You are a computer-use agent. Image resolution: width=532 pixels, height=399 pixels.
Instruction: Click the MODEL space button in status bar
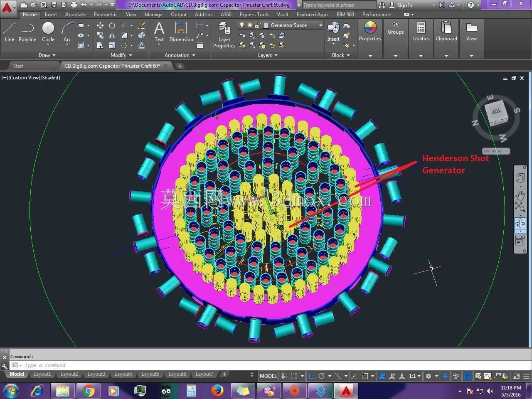pyautogui.click(x=268, y=376)
